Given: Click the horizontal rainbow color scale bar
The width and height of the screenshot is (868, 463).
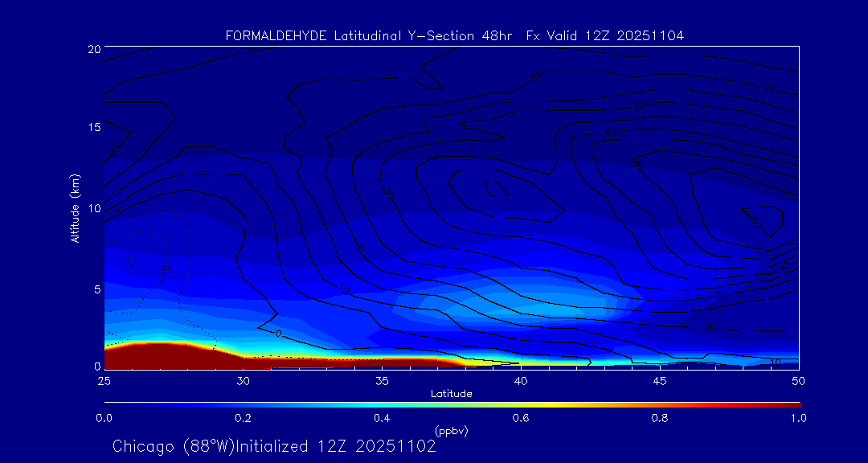Looking at the screenshot, I should (x=452, y=405).
